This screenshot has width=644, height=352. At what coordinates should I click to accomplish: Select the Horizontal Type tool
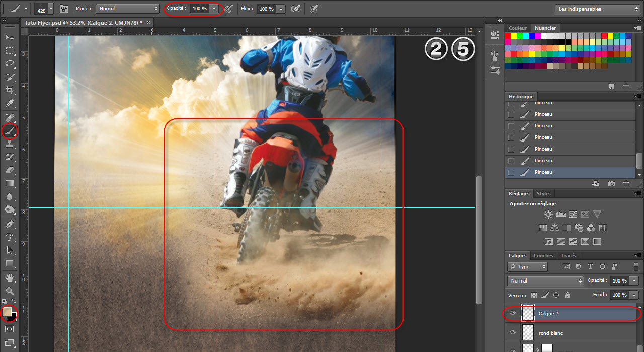click(x=10, y=237)
